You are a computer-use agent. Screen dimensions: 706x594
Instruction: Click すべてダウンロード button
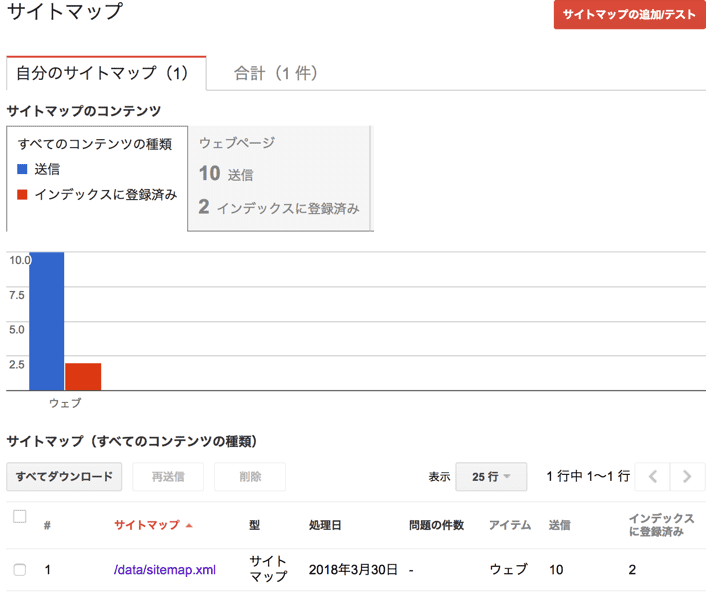(64, 476)
